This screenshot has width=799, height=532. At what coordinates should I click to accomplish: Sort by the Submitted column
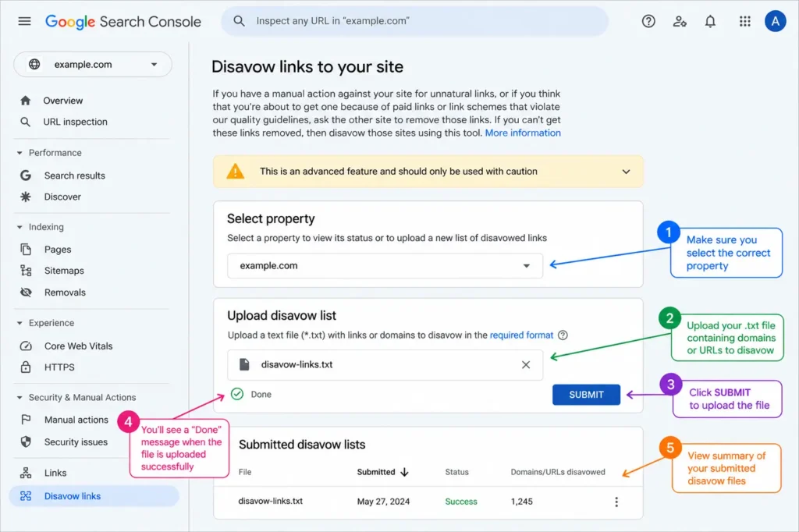click(382, 472)
